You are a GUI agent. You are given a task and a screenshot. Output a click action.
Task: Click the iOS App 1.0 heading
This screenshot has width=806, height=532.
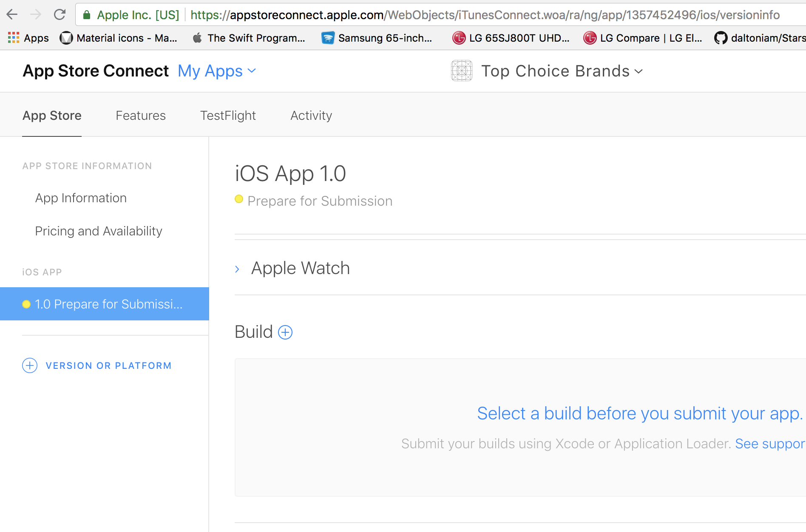(x=291, y=173)
